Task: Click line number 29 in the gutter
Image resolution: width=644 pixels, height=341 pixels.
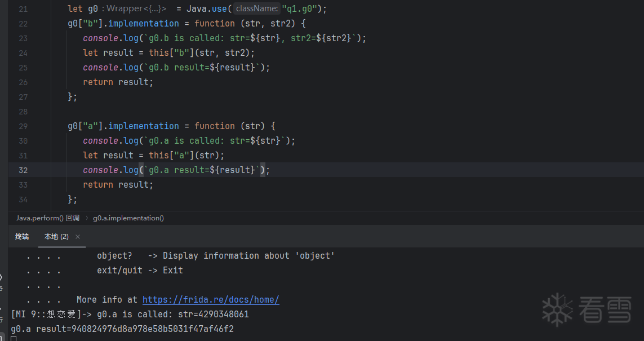Action: tap(23, 126)
